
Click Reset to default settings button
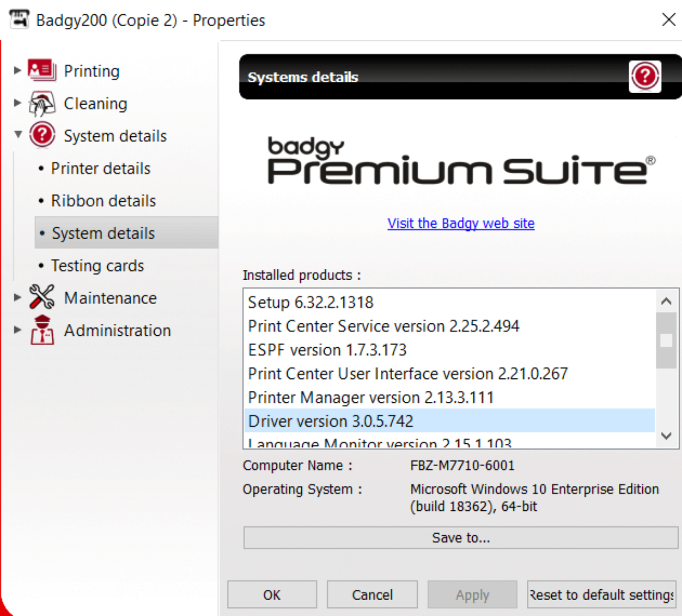tap(601, 594)
